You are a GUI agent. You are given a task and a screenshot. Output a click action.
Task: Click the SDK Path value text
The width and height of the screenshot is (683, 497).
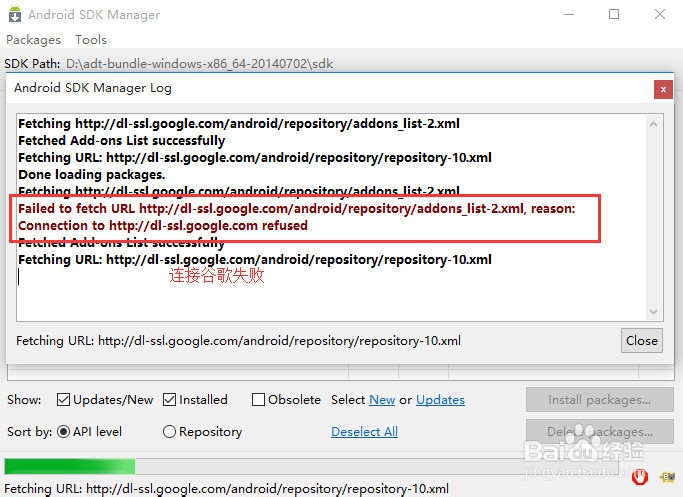coord(199,64)
